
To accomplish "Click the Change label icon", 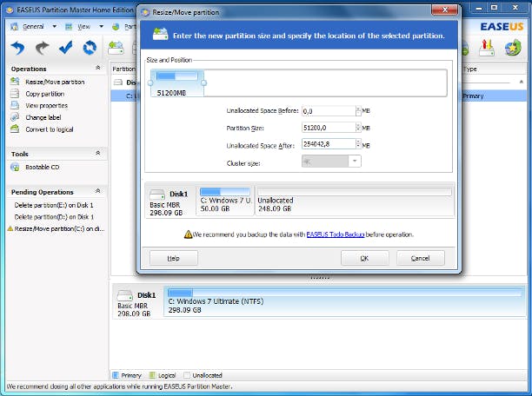I will click(x=15, y=117).
